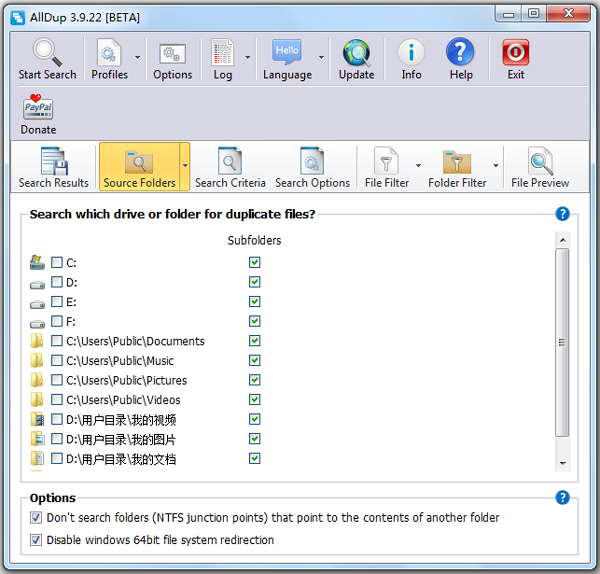Expand the File Filter dropdown arrow
Image resolution: width=600 pixels, height=574 pixels.
pos(418,166)
